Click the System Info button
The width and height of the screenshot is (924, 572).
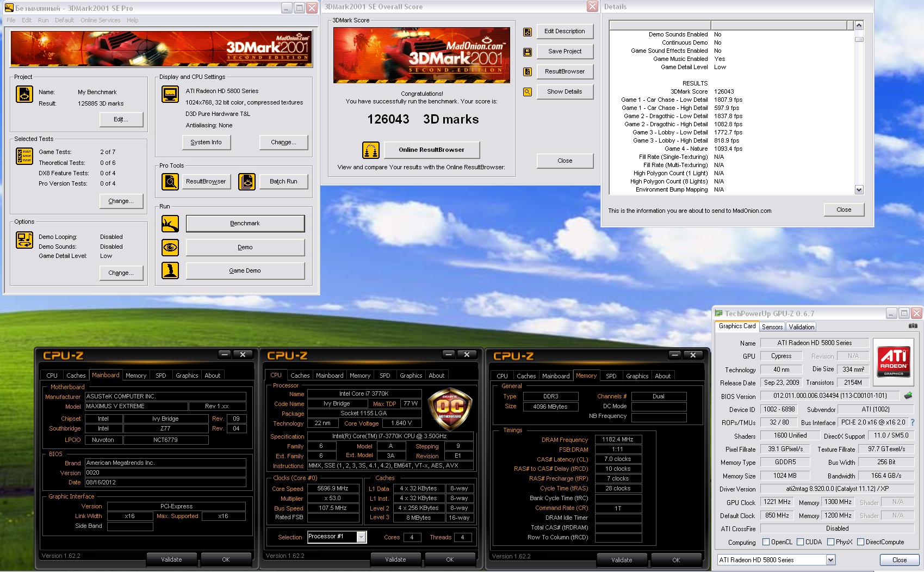tap(206, 143)
